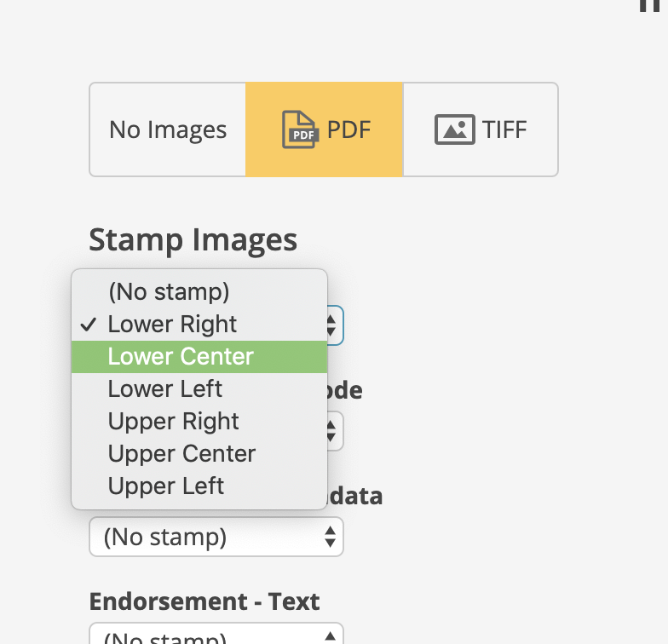Choose the TIFF image format

pos(481,129)
